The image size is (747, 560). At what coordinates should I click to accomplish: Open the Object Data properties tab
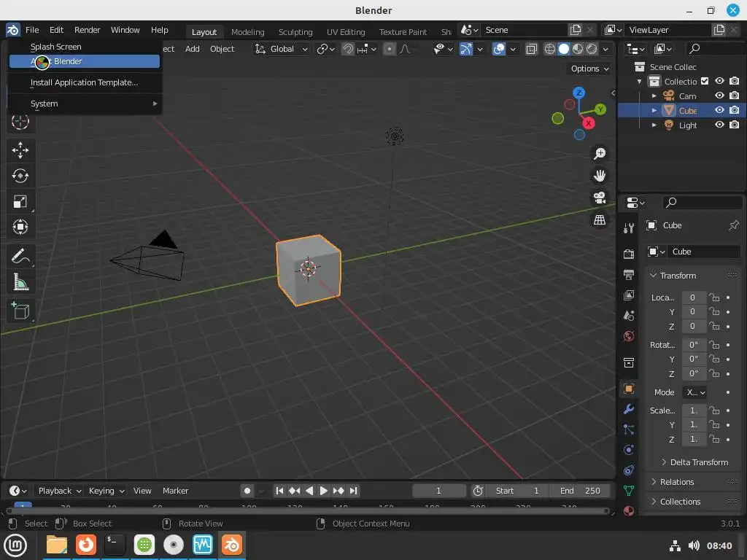[x=629, y=491]
